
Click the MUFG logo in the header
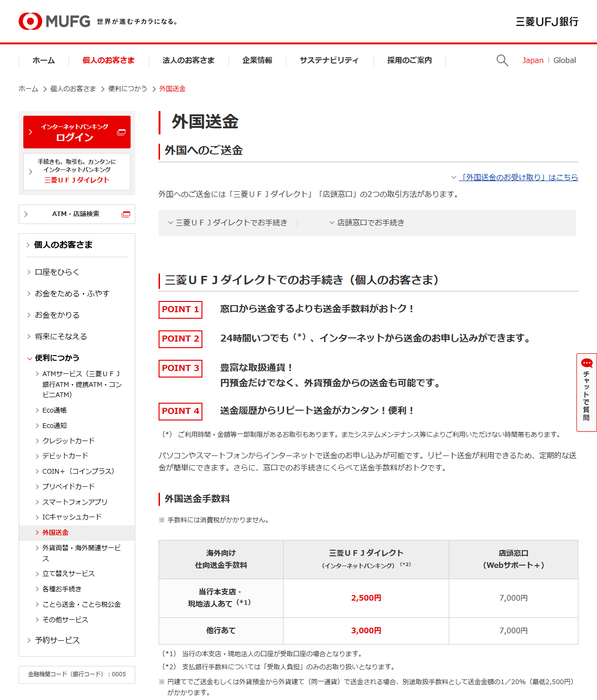[55, 21]
